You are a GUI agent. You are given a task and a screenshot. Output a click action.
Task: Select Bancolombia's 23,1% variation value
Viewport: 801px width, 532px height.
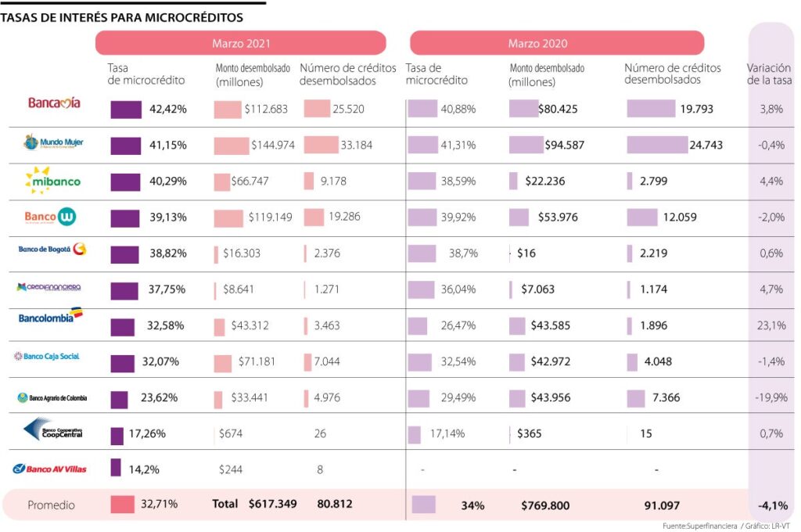[x=772, y=325]
